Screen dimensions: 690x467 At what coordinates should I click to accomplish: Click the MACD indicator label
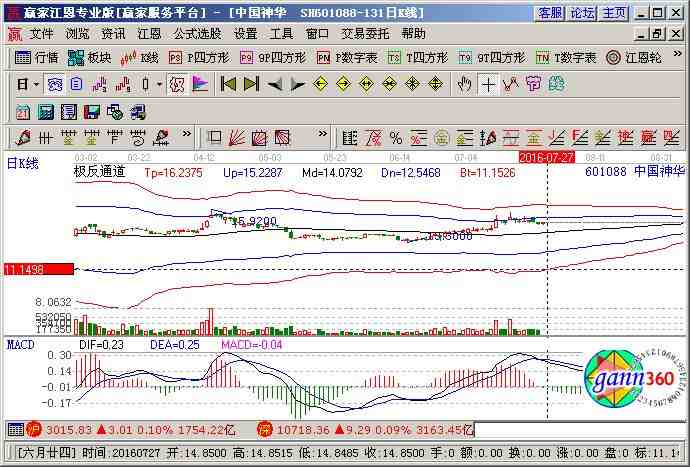click(x=20, y=345)
